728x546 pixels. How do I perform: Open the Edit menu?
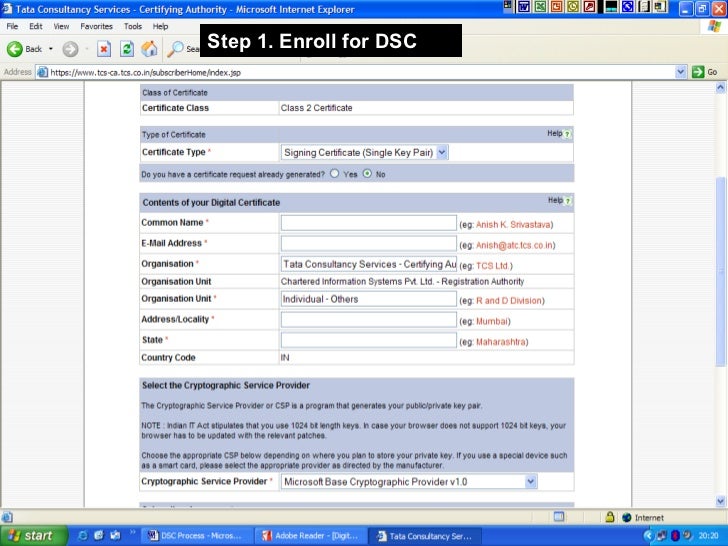[36, 26]
